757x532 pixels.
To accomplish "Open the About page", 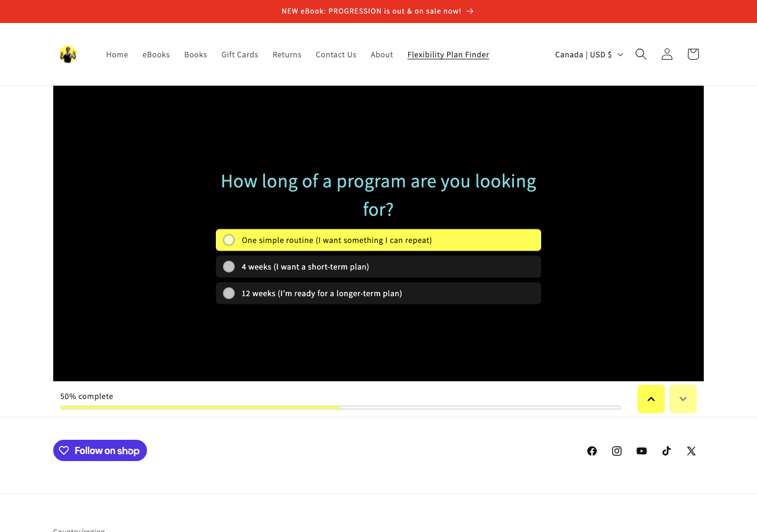I will tap(382, 54).
